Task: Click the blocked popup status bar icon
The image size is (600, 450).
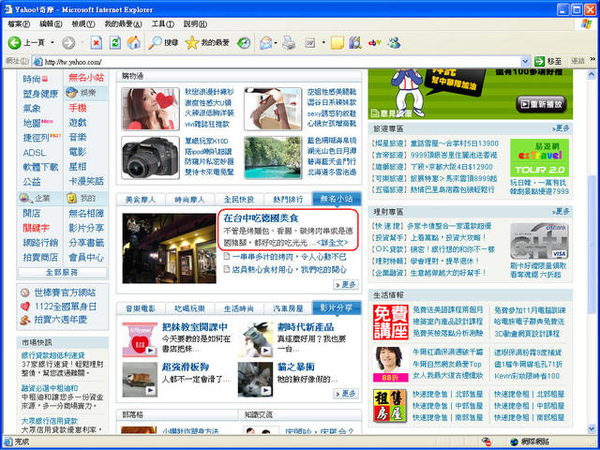Action: coord(486,442)
